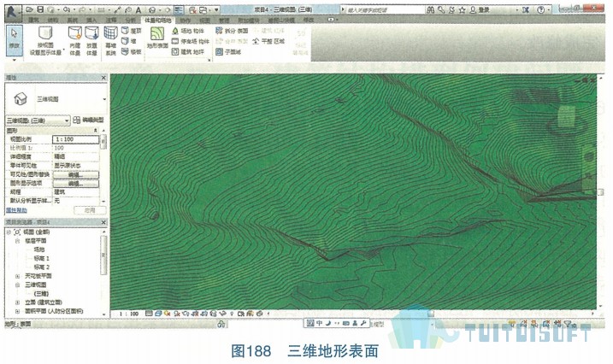Click the 编辑类型 edit type button
This screenshot has height=364, width=613.
coord(89,120)
